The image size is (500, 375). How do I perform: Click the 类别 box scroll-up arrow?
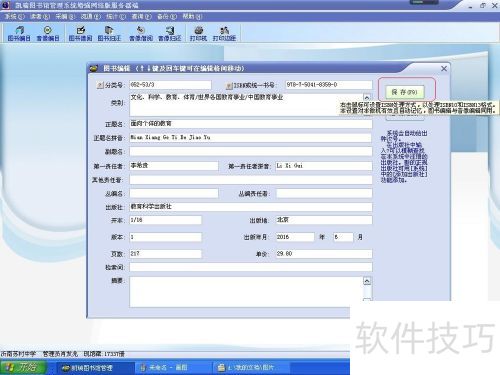[x=367, y=97]
